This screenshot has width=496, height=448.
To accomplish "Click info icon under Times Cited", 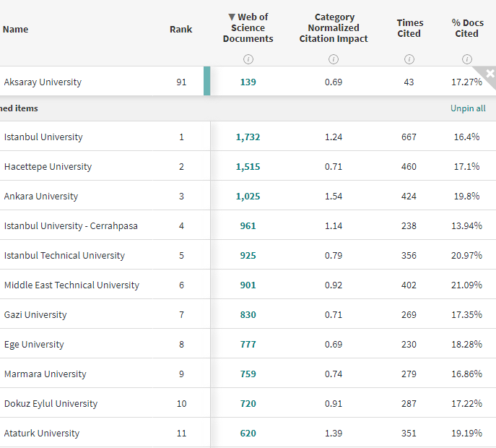I will (x=409, y=59).
